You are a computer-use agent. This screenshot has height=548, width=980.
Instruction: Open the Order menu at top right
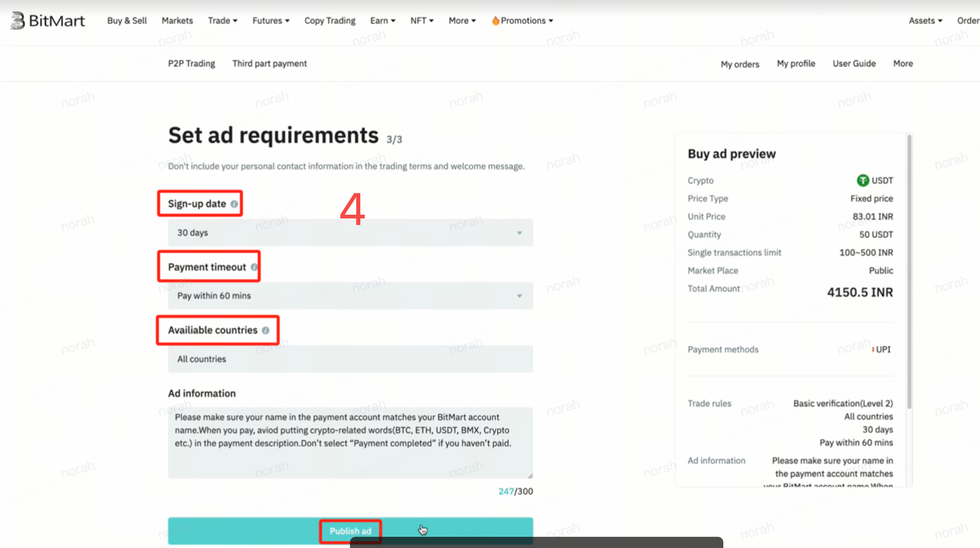coord(968,21)
